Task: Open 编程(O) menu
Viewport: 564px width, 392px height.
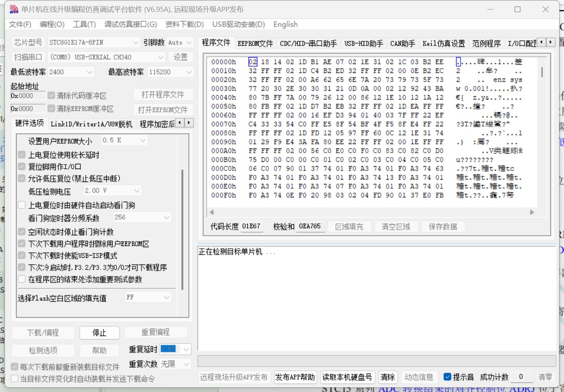Action: 52,24
